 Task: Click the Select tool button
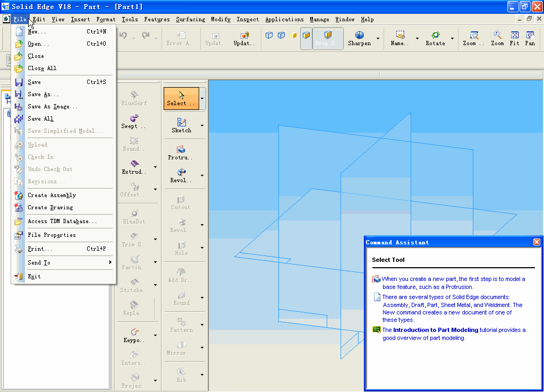pyautogui.click(x=181, y=98)
